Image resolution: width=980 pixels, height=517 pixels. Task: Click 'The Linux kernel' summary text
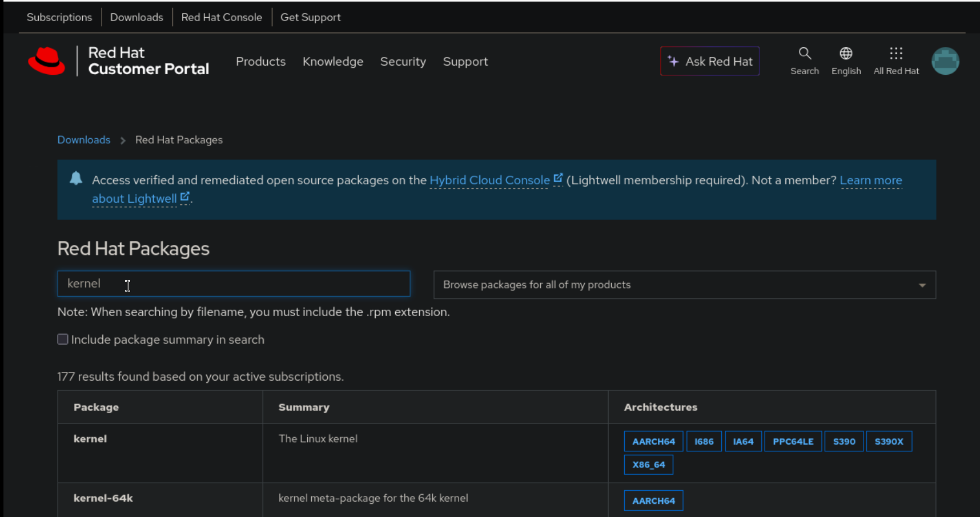tap(318, 439)
